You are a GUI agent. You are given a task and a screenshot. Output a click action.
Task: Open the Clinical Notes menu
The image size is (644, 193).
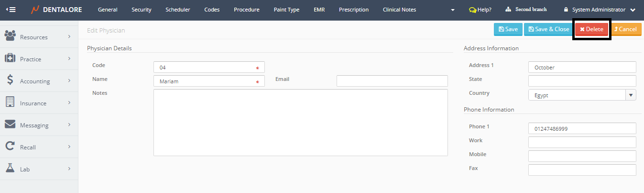399,10
